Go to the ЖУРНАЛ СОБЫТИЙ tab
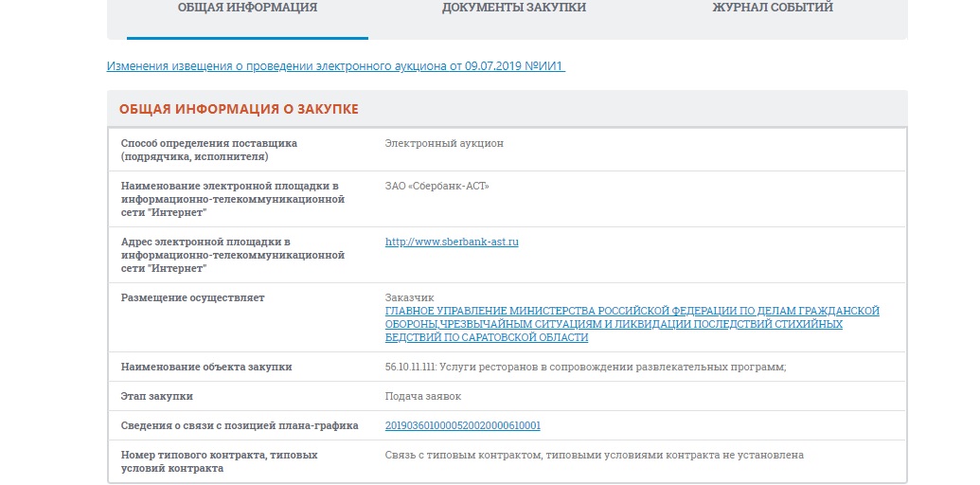Viewport: 980px width, 485px height. [x=773, y=8]
